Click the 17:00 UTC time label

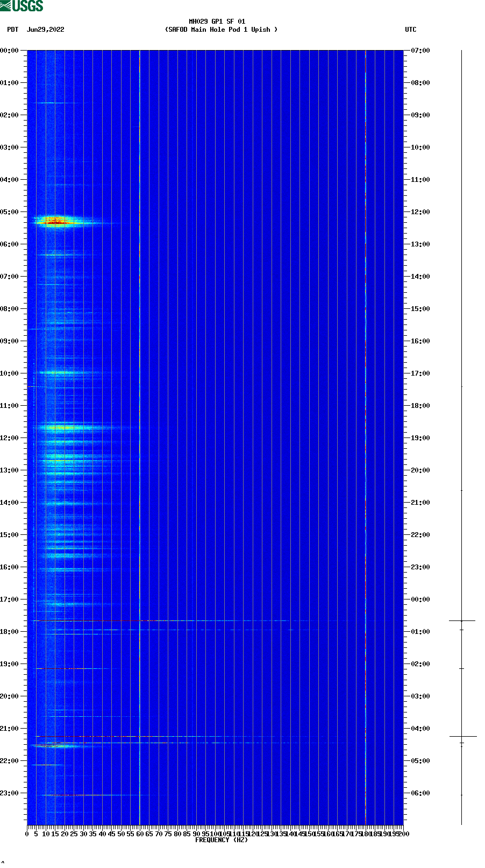[420, 373]
